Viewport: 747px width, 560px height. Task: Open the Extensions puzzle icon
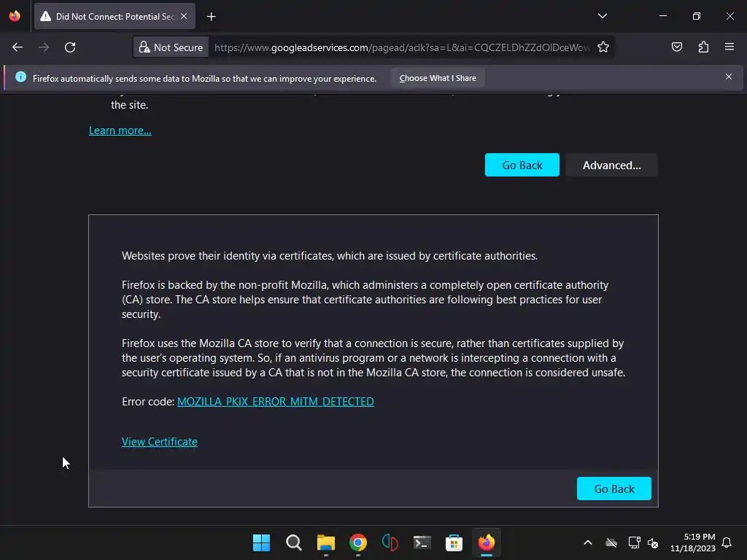[703, 47]
